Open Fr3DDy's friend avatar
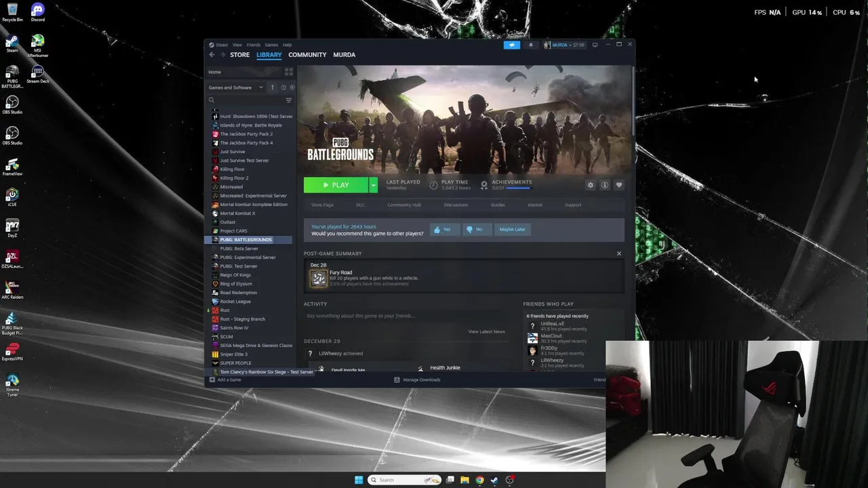The height and width of the screenshot is (488, 868). click(x=532, y=350)
